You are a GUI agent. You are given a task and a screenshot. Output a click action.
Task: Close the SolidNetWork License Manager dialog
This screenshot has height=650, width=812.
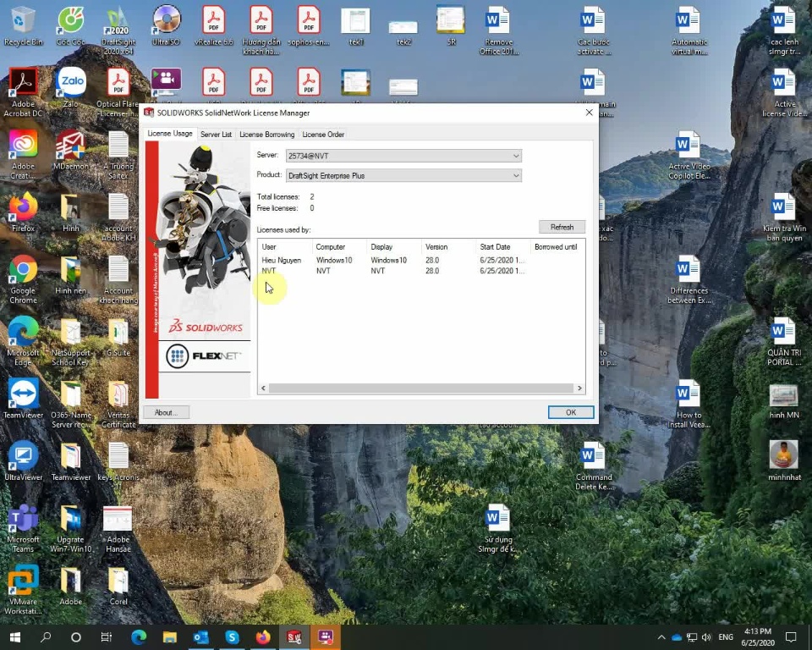(x=589, y=113)
